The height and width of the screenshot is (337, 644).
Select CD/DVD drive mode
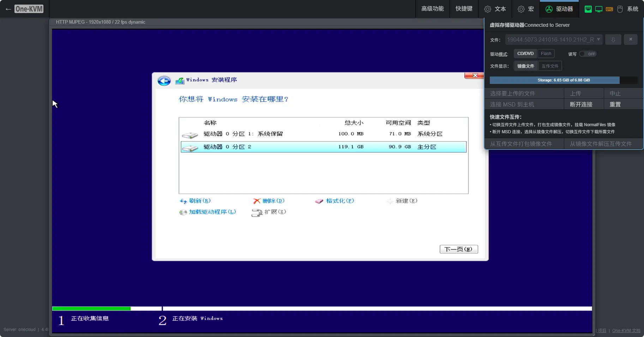[525, 54]
